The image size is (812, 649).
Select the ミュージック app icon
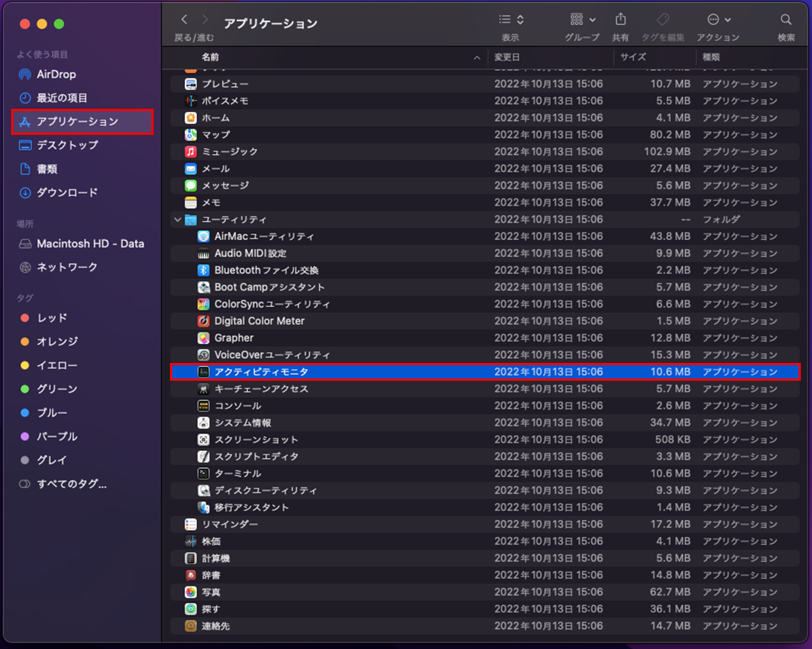pos(191,152)
